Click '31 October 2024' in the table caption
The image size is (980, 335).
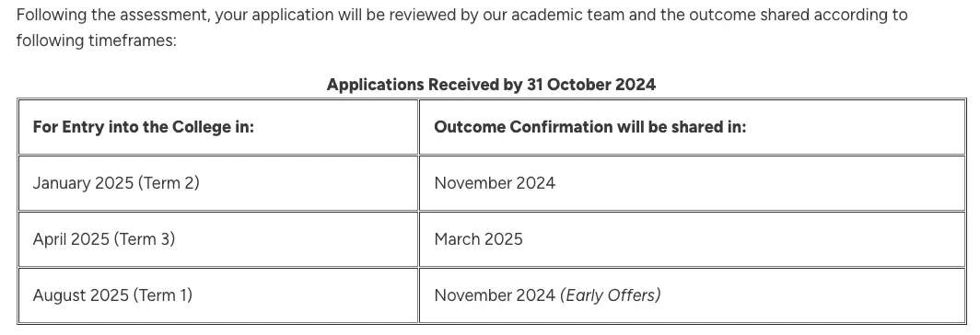coord(591,85)
